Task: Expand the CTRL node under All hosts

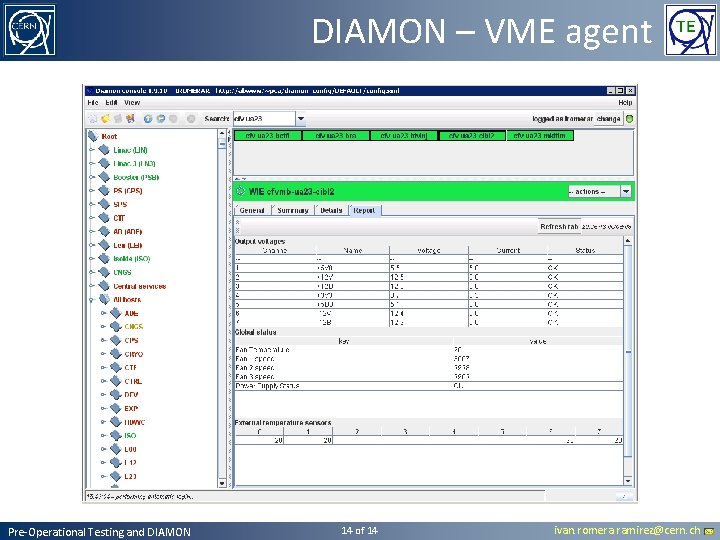Action: [103, 381]
